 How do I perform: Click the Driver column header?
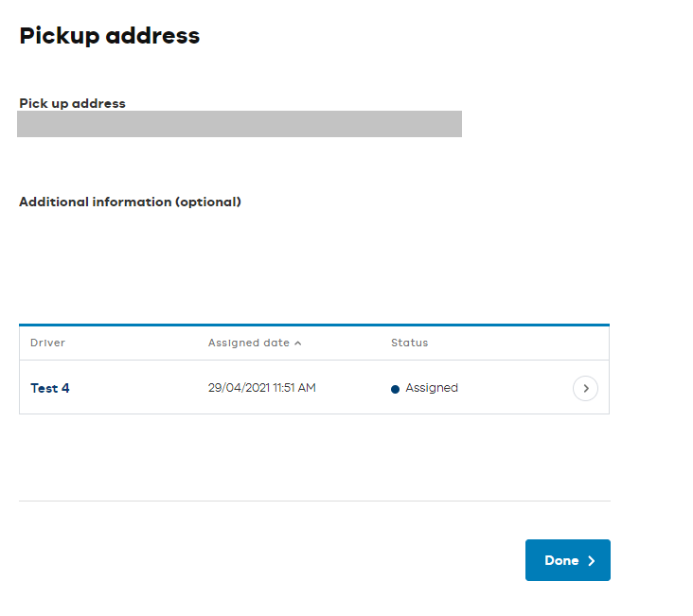point(47,343)
